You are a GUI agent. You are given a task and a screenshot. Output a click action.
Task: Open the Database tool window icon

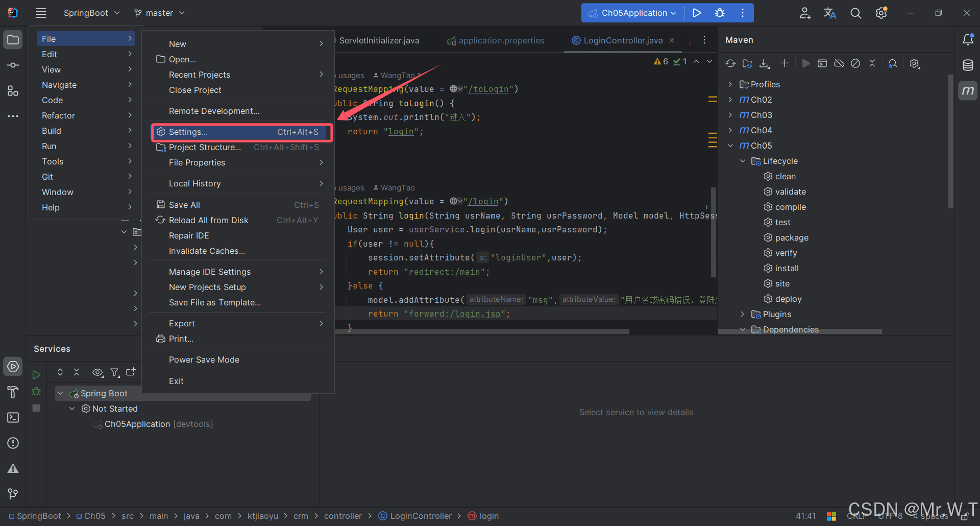pos(968,65)
